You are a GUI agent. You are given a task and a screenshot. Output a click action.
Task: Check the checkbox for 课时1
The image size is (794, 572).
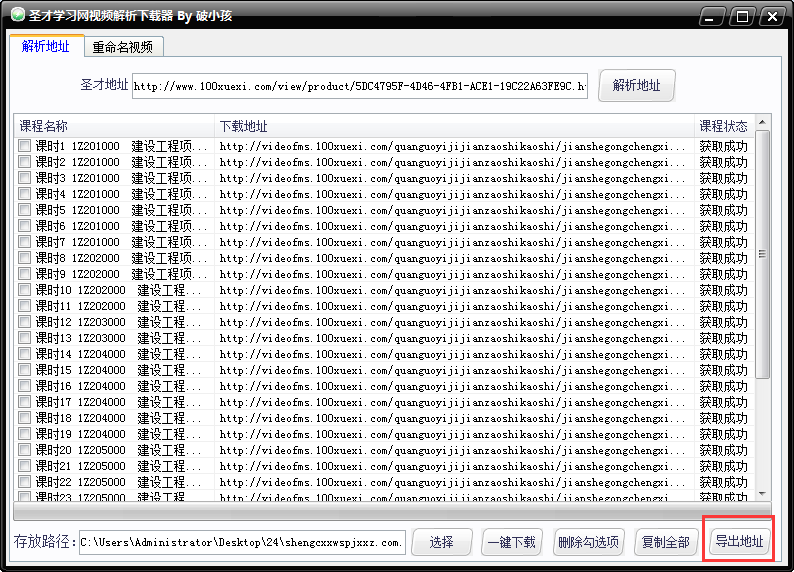pos(24,146)
